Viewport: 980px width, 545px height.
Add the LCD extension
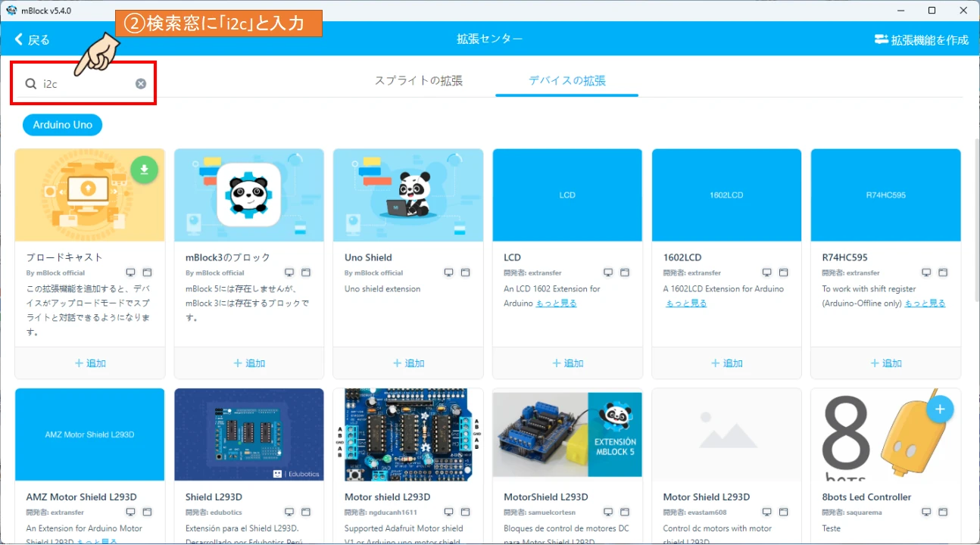(x=567, y=363)
